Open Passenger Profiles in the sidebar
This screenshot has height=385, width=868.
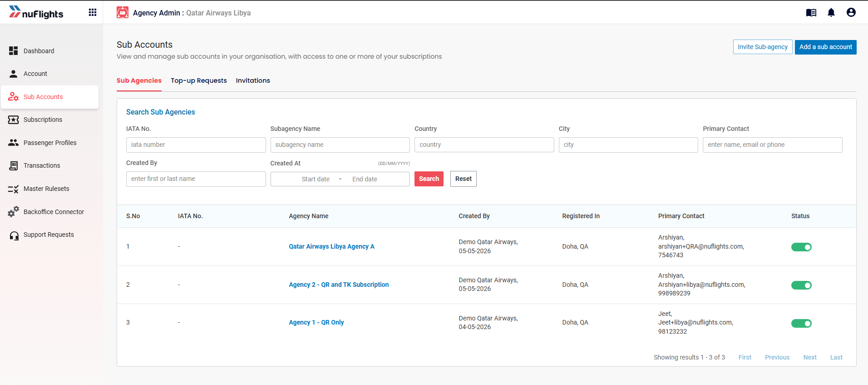[x=50, y=143]
